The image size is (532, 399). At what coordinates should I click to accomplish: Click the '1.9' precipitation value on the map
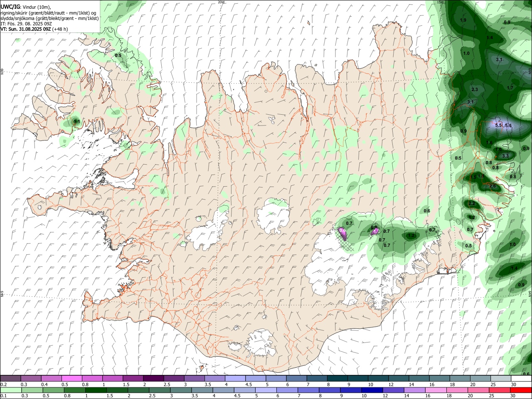463,20
